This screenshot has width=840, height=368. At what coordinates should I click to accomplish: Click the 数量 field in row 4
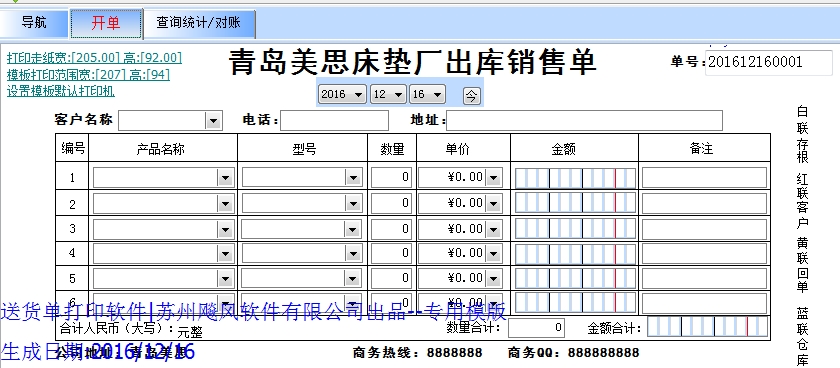(392, 253)
